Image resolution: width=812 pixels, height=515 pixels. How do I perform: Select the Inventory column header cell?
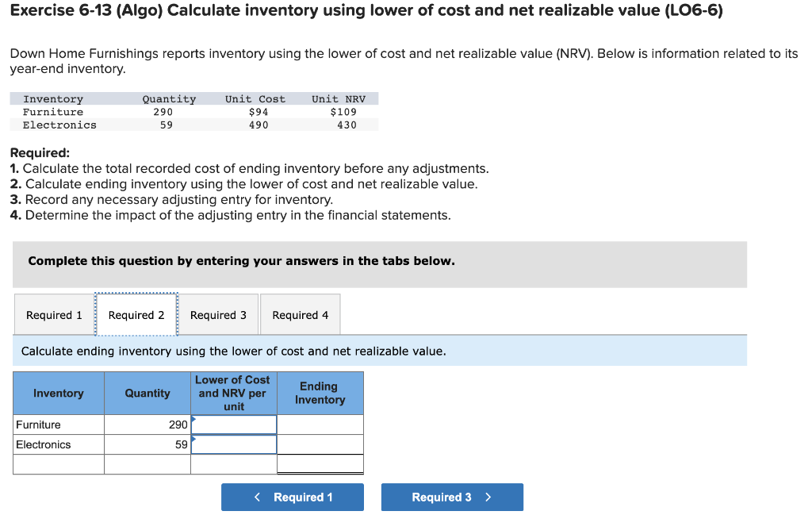(58, 393)
